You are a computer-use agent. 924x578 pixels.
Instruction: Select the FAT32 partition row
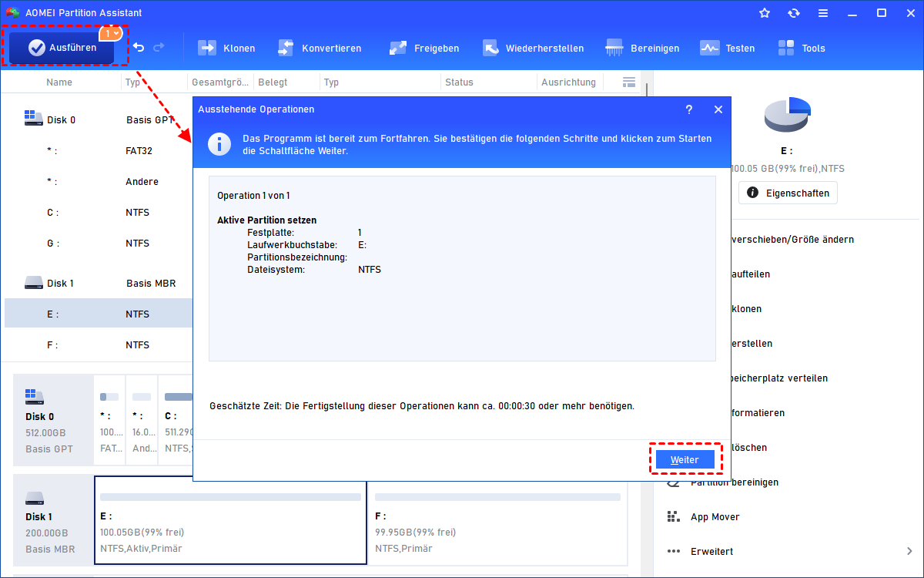click(99, 150)
